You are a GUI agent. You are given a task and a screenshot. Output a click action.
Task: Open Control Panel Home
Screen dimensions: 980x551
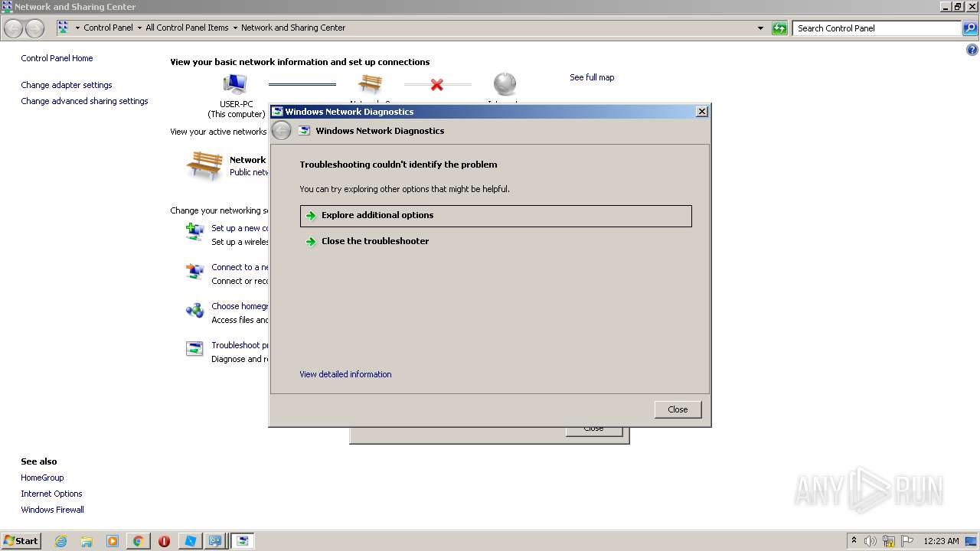point(57,58)
